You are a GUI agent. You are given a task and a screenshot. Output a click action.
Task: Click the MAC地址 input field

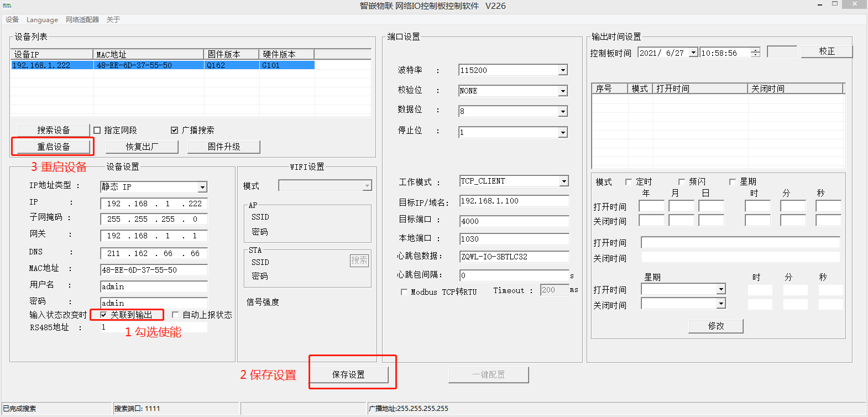click(154, 270)
